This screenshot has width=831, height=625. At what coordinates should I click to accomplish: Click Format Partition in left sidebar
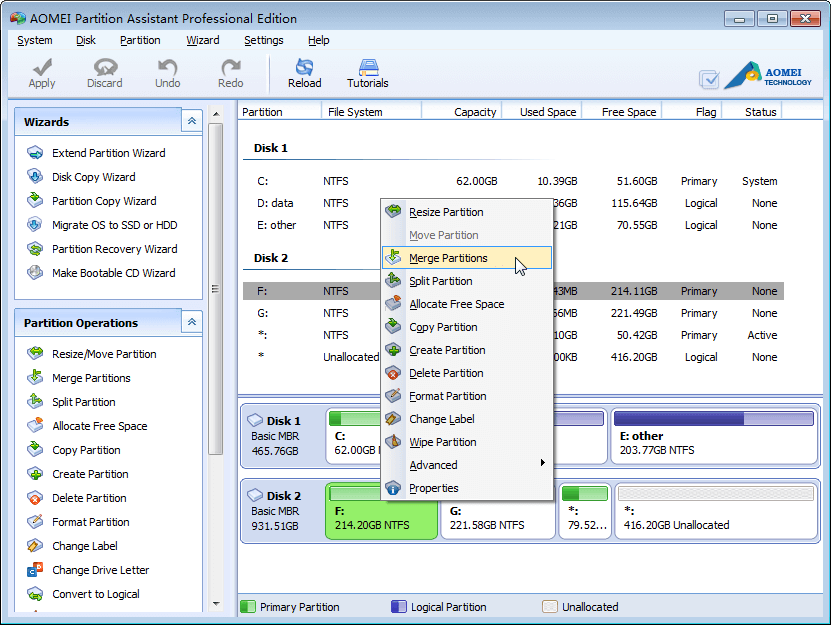[90, 522]
